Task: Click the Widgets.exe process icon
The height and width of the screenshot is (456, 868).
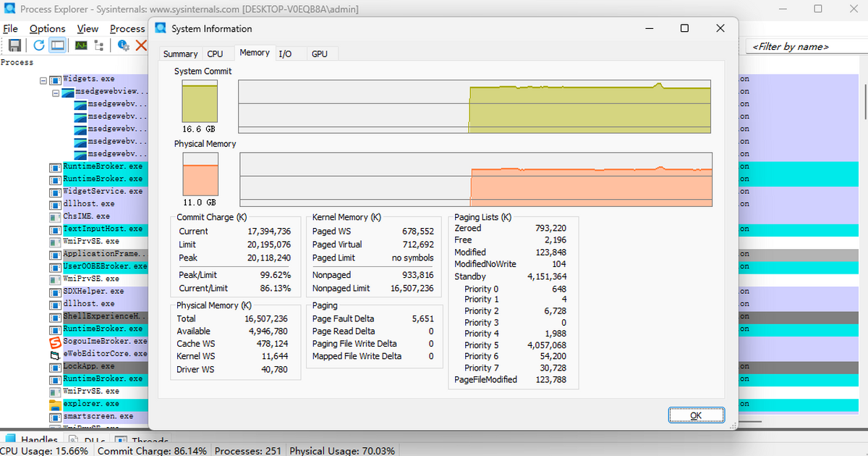Action: 55,79
